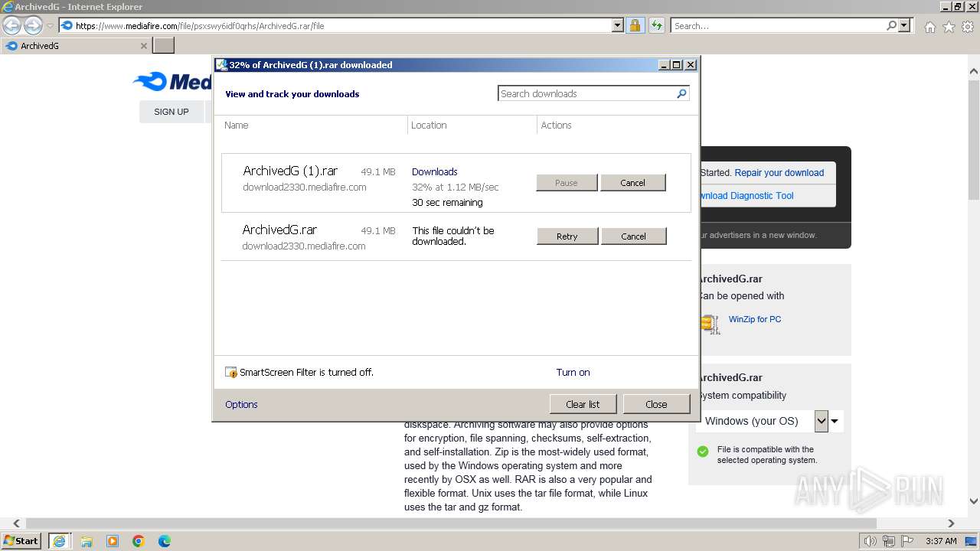
Task: Click the SIGN UP button
Action: [171, 112]
